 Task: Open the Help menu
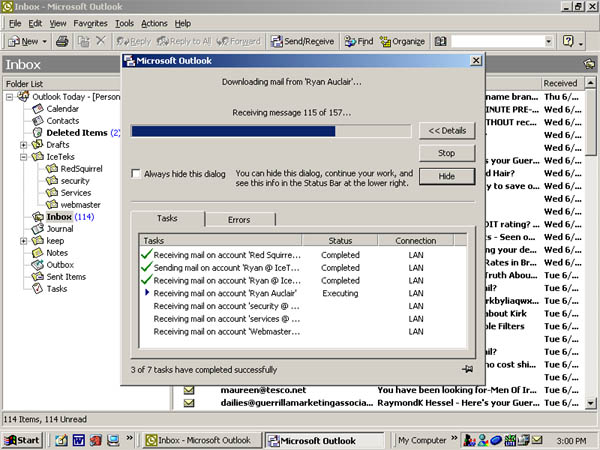(x=183, y=23)
